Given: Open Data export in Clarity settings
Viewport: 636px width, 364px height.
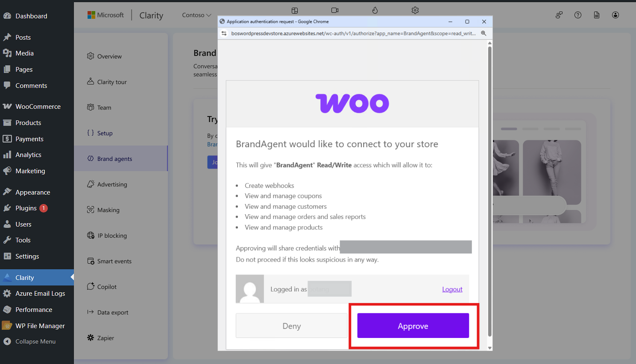Looking at the screenshot, I should [x=121, y=312].
